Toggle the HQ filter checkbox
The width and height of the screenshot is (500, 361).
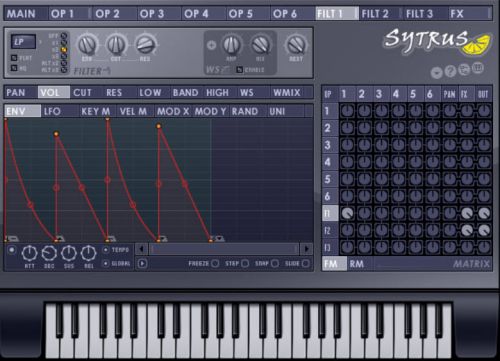pos(14,68)
